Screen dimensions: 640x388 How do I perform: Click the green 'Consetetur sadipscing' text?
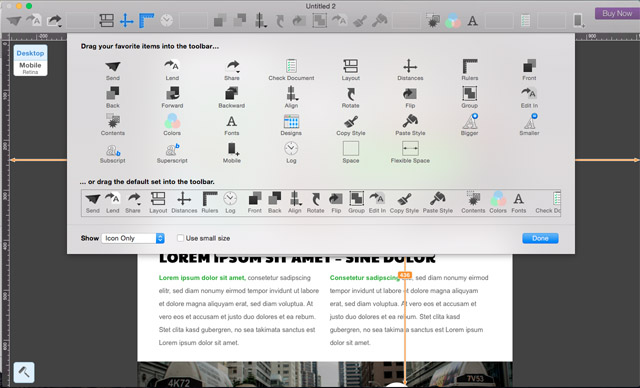point(364,277)
